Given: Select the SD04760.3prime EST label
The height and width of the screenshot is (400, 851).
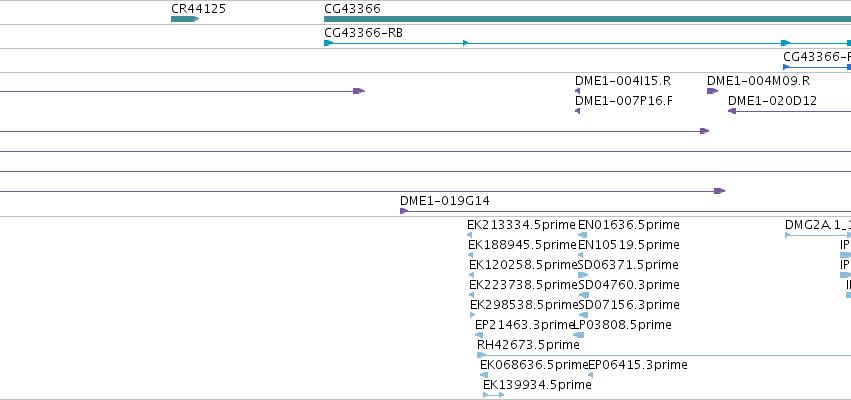Looking at the screenshot, I should [x=628, y=285].
